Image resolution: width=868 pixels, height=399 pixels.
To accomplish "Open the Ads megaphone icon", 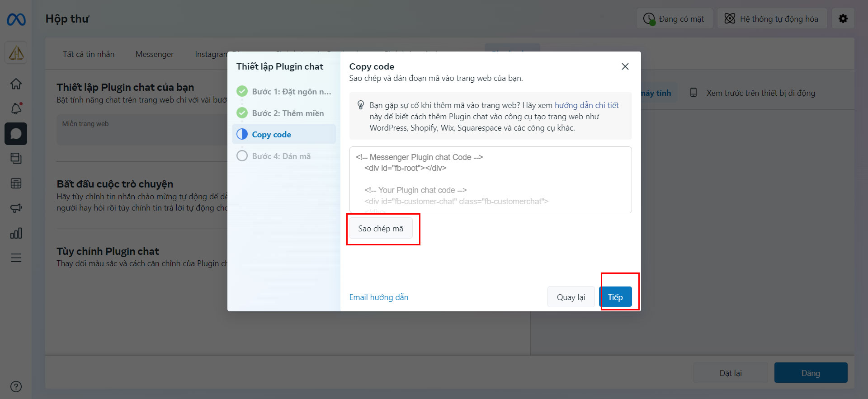I will [16, 208].
